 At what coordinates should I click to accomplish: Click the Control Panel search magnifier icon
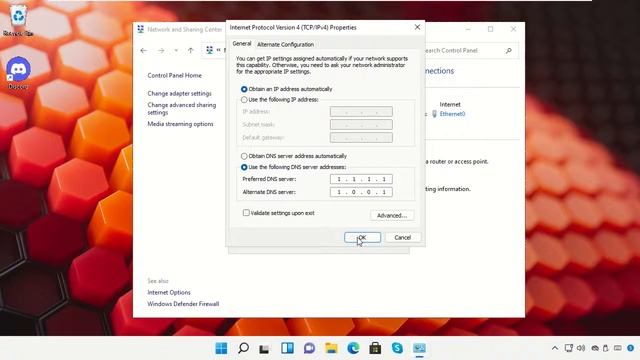click(509, 51)
